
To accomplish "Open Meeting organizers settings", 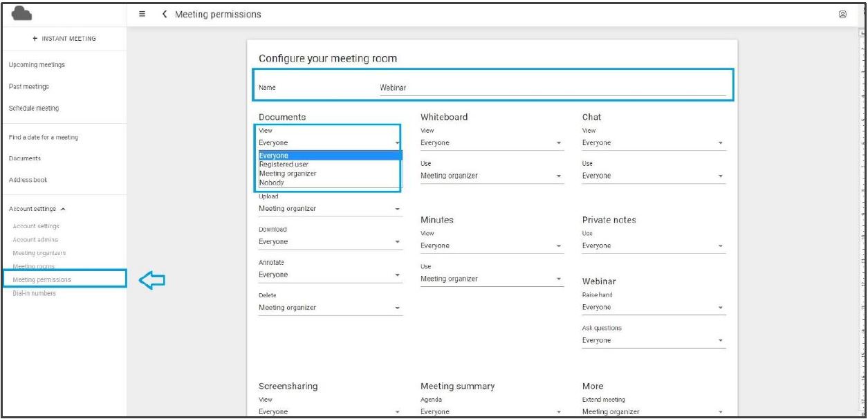I will pos(39,253).
